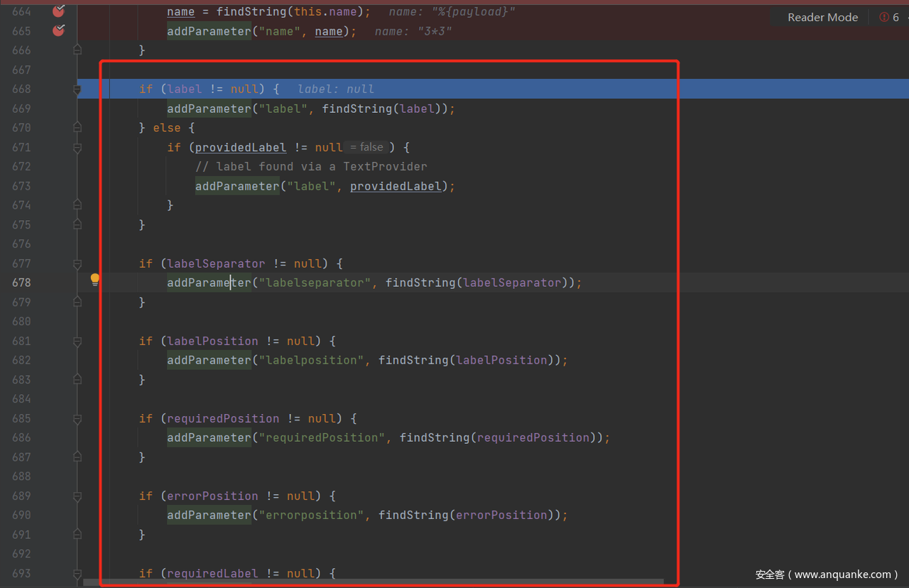Collapse the providedLabel if block at line 671
The height and width of the screenshot is (588, 909).
(x=77, y=148)
